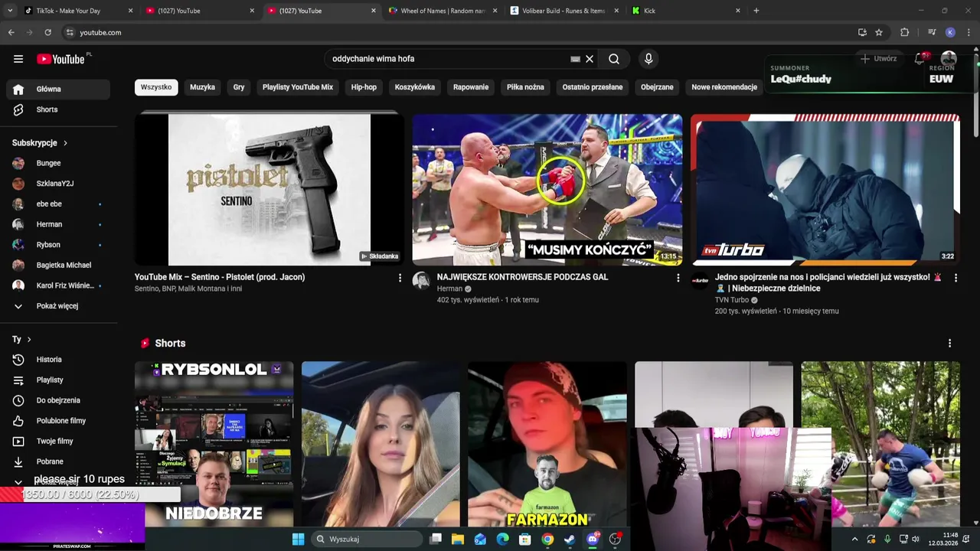Start voice search with the microphone
980x551 pixels.
coord(648,59)
